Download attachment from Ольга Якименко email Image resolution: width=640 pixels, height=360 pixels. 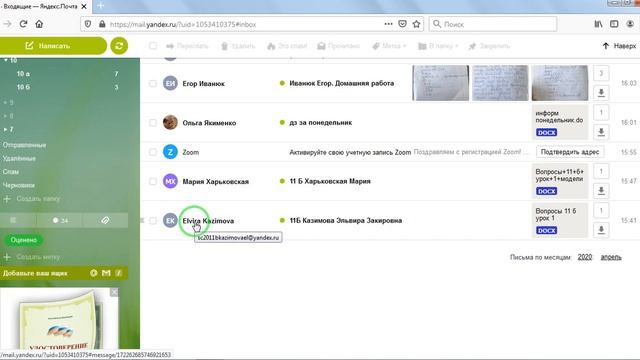[x=601, y=132]
